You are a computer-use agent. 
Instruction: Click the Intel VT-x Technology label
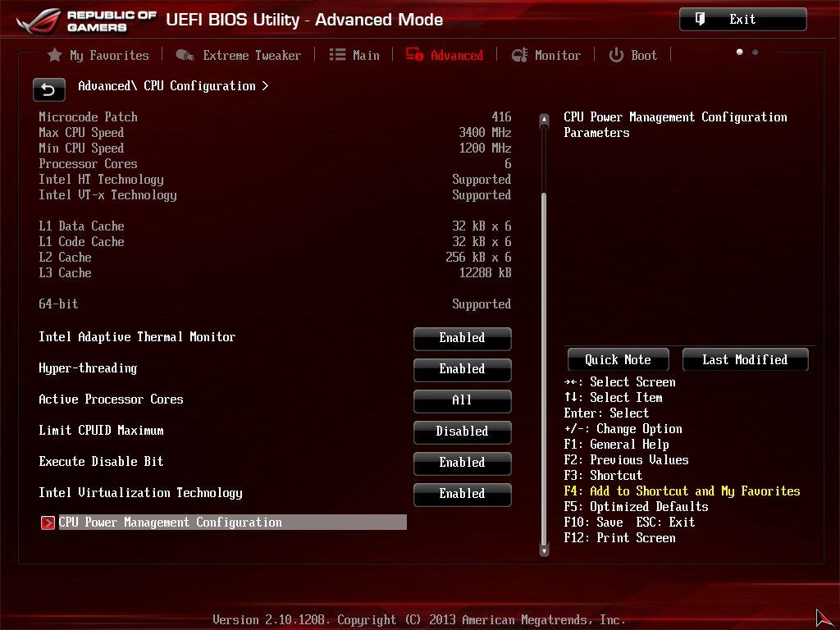click(107, 195)
